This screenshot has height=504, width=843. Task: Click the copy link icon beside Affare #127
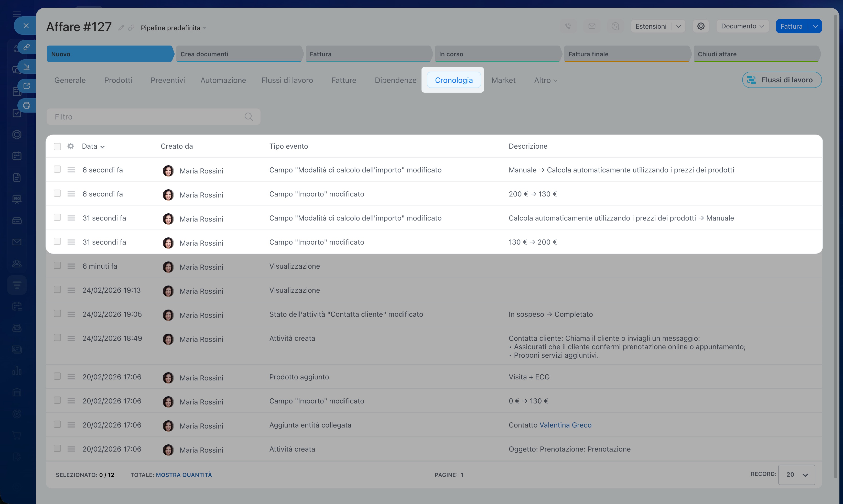[131, 28]
